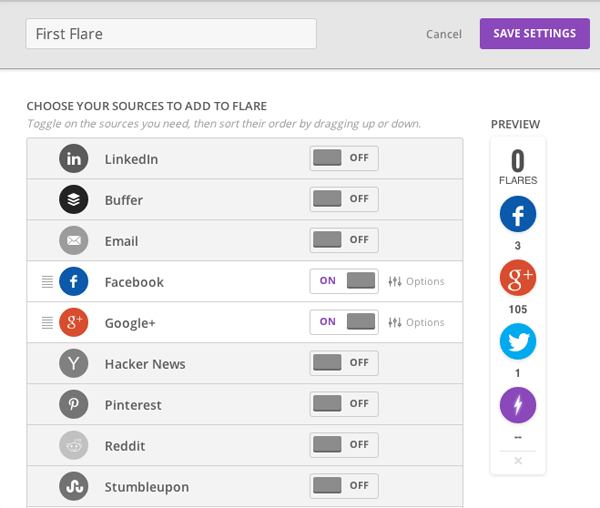600x508 pixels.
Task: Turn off the Facebook toggle
Action: coord(344,281)
